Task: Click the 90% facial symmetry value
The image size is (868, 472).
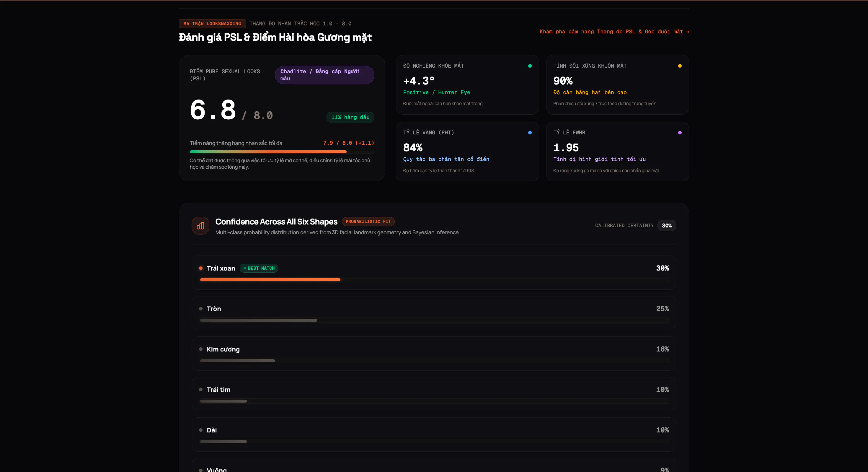Action: 563,81
